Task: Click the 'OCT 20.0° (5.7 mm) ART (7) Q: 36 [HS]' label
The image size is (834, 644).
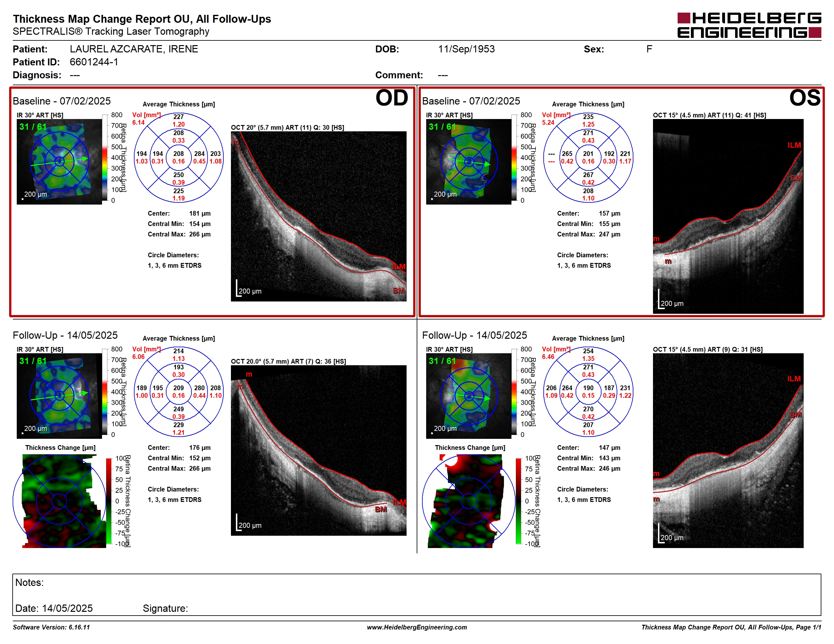Action: 288,361
